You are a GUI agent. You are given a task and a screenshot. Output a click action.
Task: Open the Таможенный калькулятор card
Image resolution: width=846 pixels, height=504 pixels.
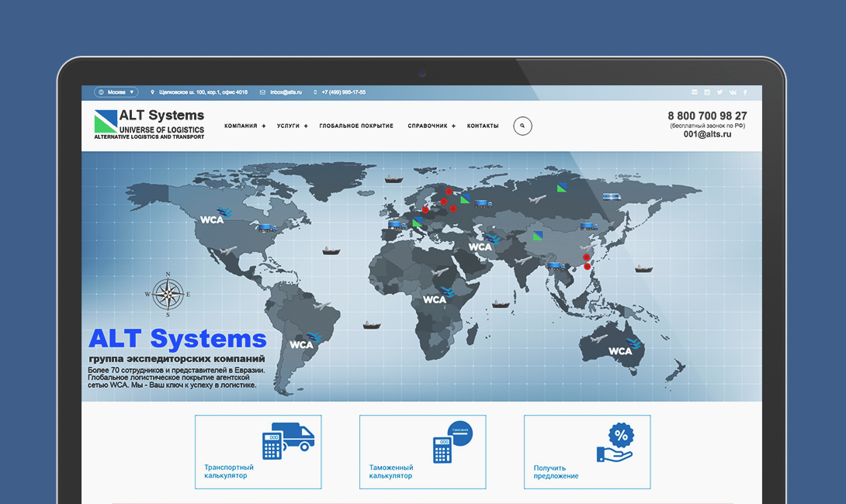tap(422, 452)
